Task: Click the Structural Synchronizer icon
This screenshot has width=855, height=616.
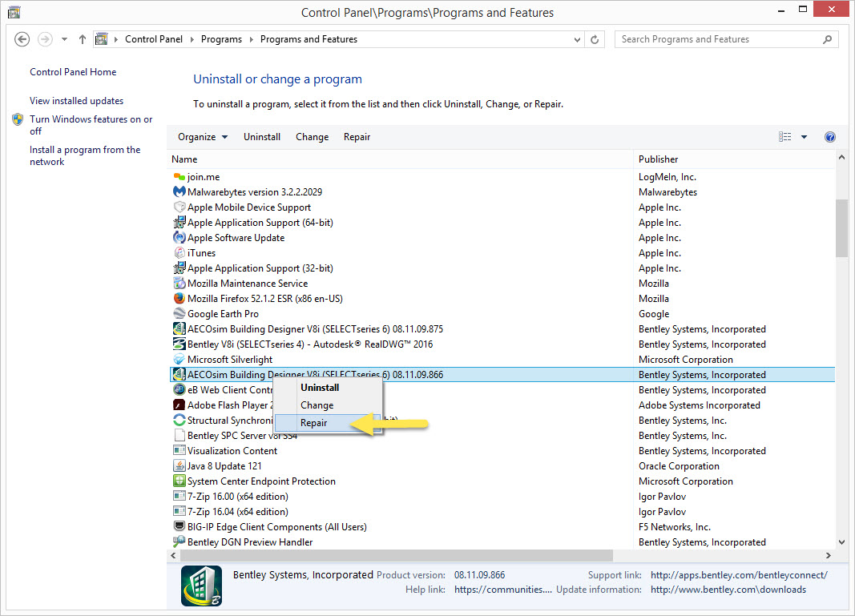Action: point(179,421)
